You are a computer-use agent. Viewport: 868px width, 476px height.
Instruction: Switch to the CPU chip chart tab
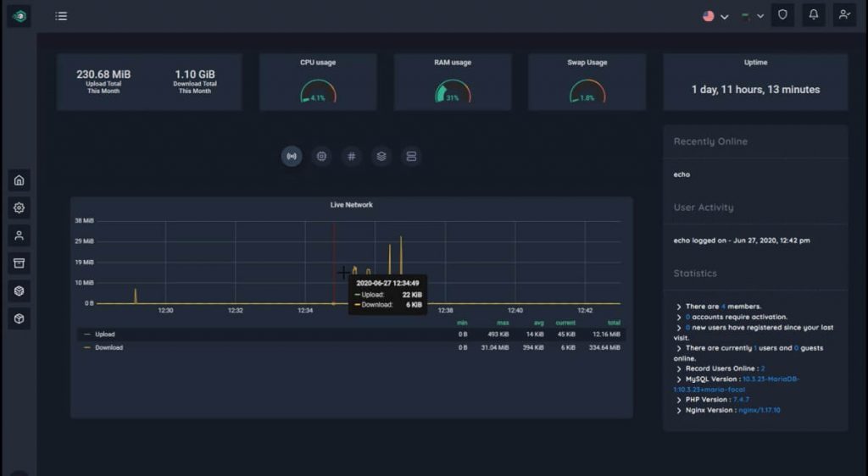coord(321,157)
